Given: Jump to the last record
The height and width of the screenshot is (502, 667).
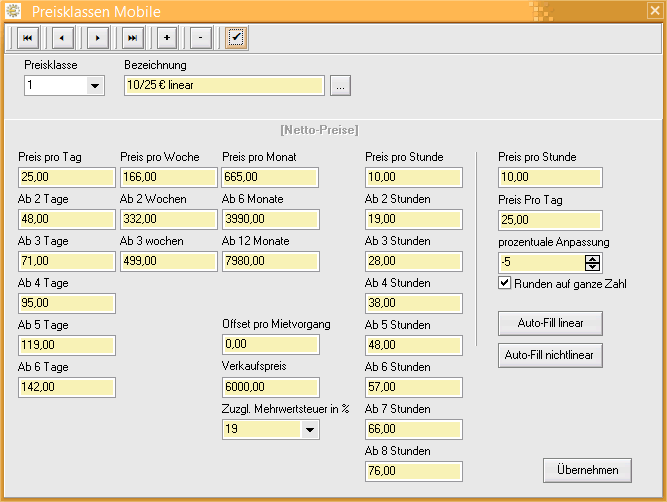Looking at the screenshot, I should click(132, 38).
